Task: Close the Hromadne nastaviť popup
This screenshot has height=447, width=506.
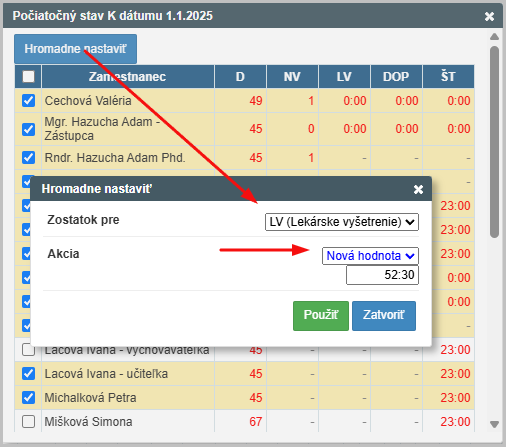Action: click(418, 189)
